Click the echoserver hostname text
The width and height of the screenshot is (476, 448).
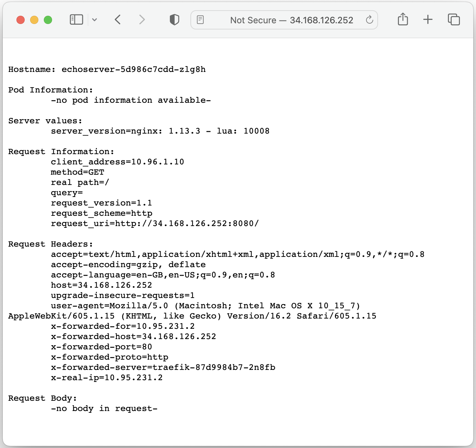pos(134,70)
